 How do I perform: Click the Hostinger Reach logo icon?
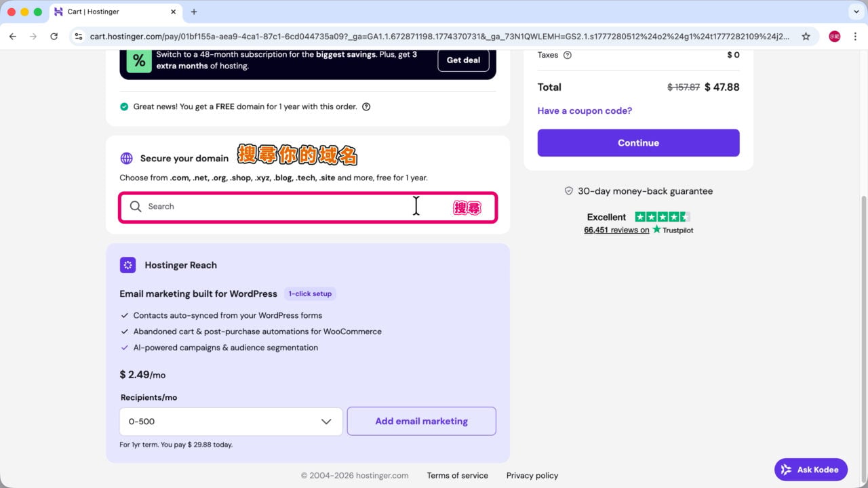pos(128,265)
